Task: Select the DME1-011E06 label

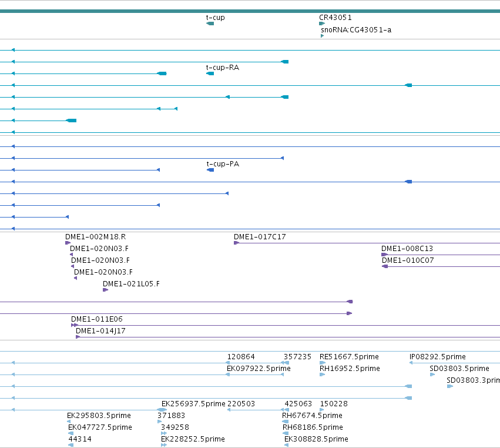Action: (x=96, y=319)
